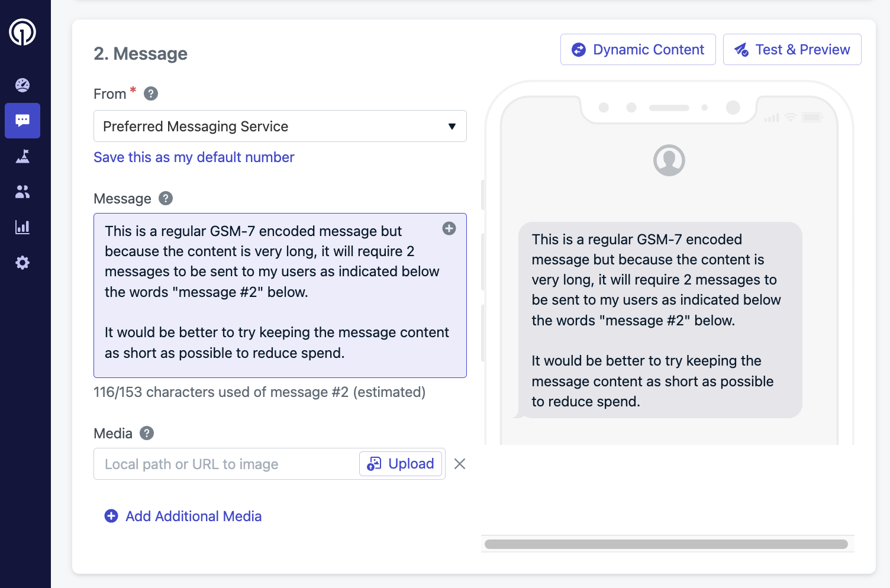Click Dynamic Content button
Image resolution: width=890 pixels, height=588 pixels.
638,50
